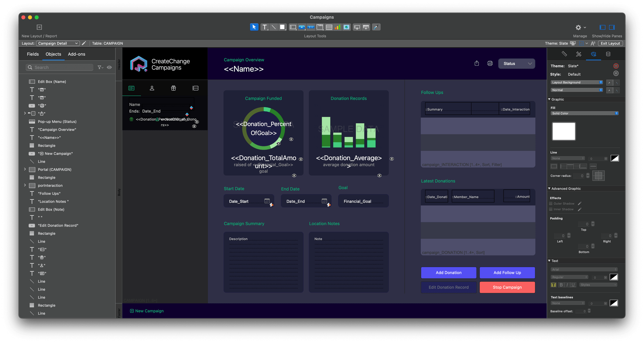Select the Line tool
644x343 pixels.
(x=273, y=27)
